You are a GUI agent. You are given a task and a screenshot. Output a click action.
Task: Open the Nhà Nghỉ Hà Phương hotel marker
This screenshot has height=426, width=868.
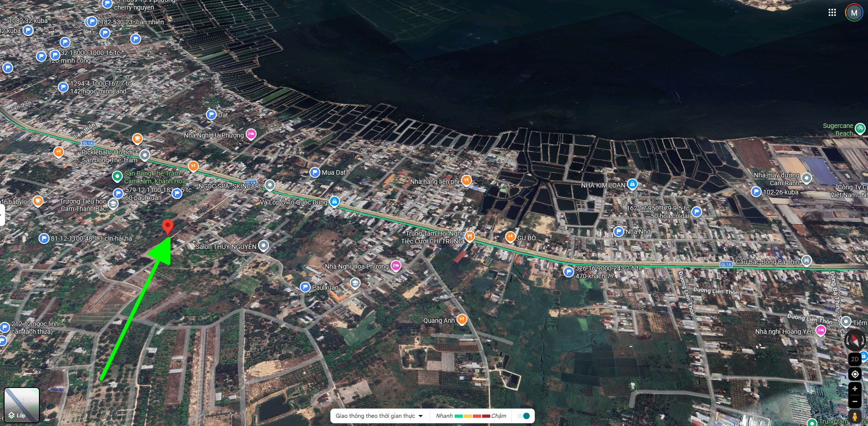pyautogui.click(x=251, y=134)
